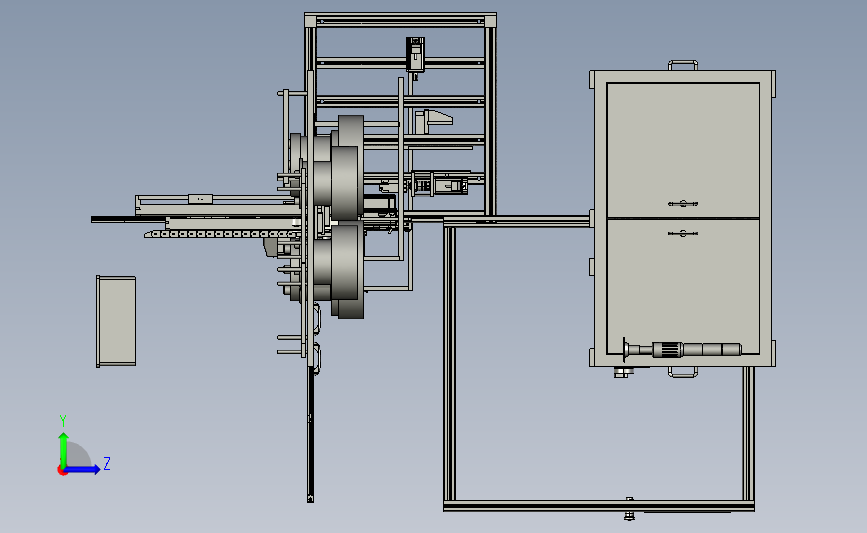The width and height of the screenshot is (867, 533).
Task: Click the green Y axis arrow of the triad
Action: coord(63,450)
